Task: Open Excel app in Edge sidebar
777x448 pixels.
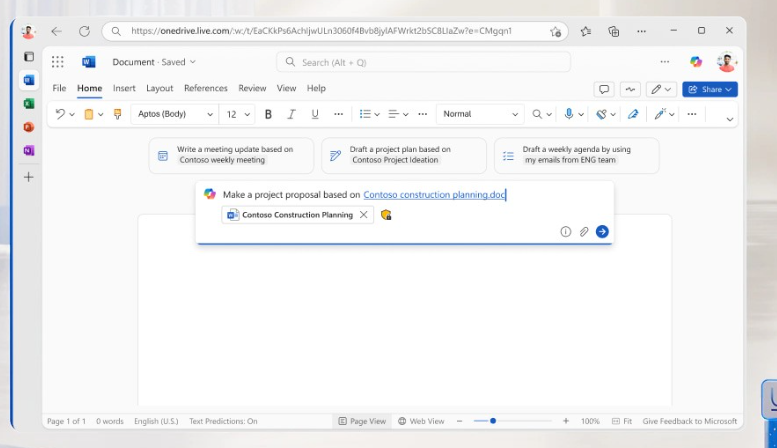Action: pos(29,104)
